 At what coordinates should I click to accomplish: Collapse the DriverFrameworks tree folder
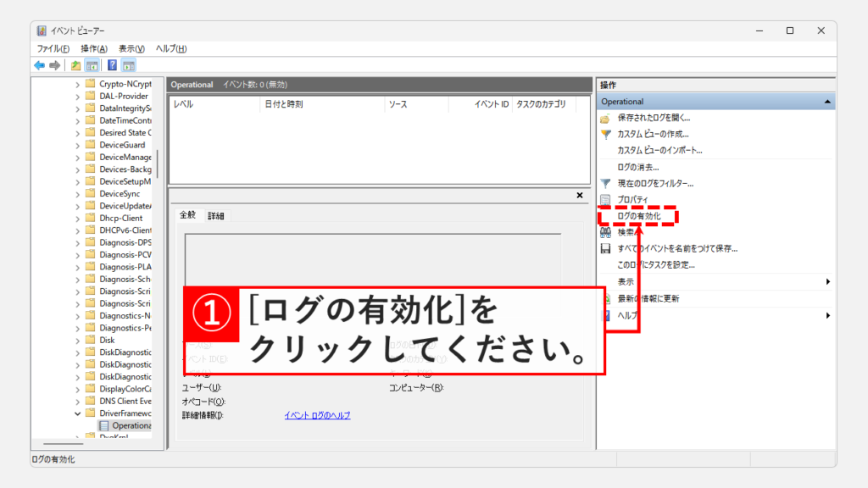pos(78,413)
